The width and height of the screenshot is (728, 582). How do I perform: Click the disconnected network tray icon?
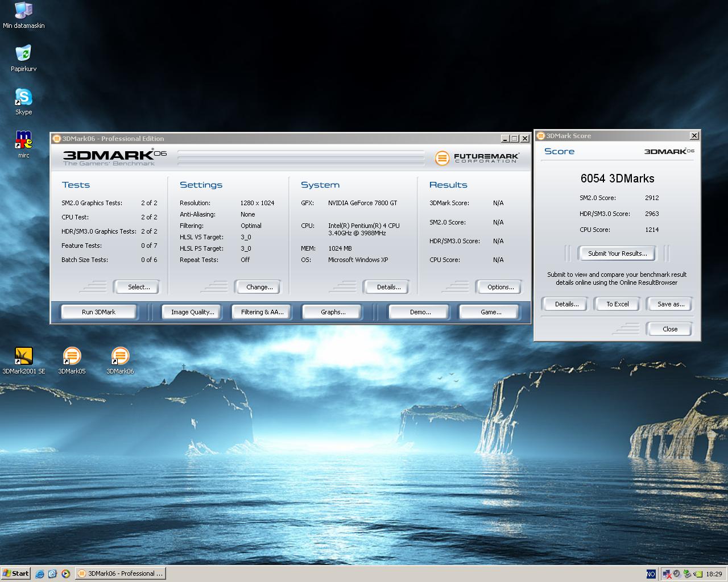click(667, 574)
